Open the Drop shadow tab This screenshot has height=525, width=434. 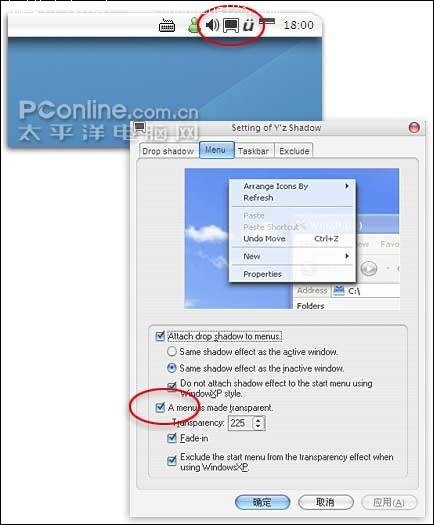(168, 151)
